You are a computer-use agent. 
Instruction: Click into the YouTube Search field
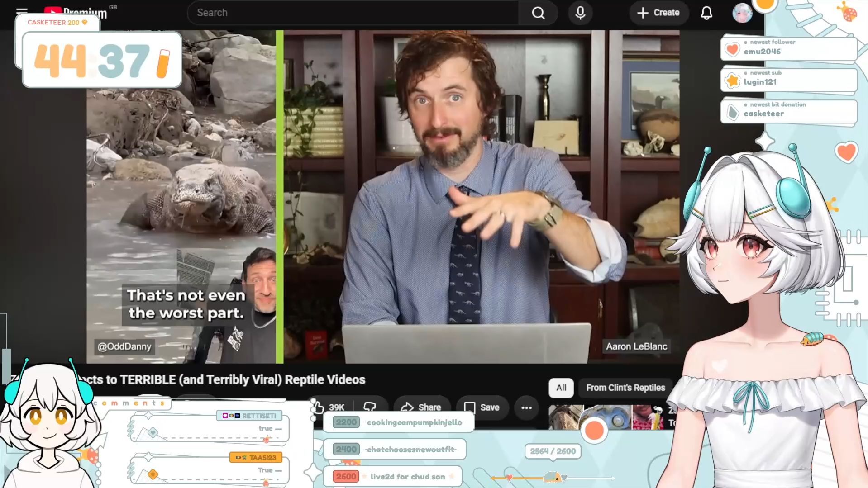click(x=353, y=13)
